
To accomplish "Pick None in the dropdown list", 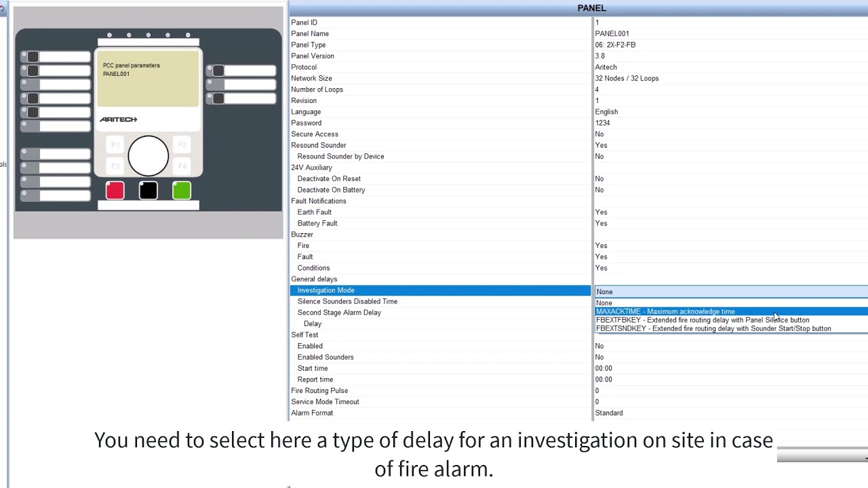I will click(731, 303).
